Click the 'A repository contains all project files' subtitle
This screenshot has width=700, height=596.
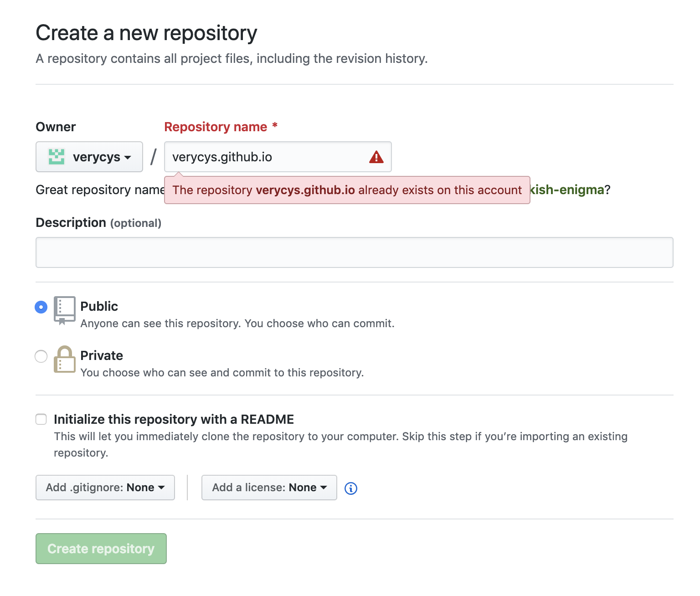pyautogui.click(x=232, y=59)
